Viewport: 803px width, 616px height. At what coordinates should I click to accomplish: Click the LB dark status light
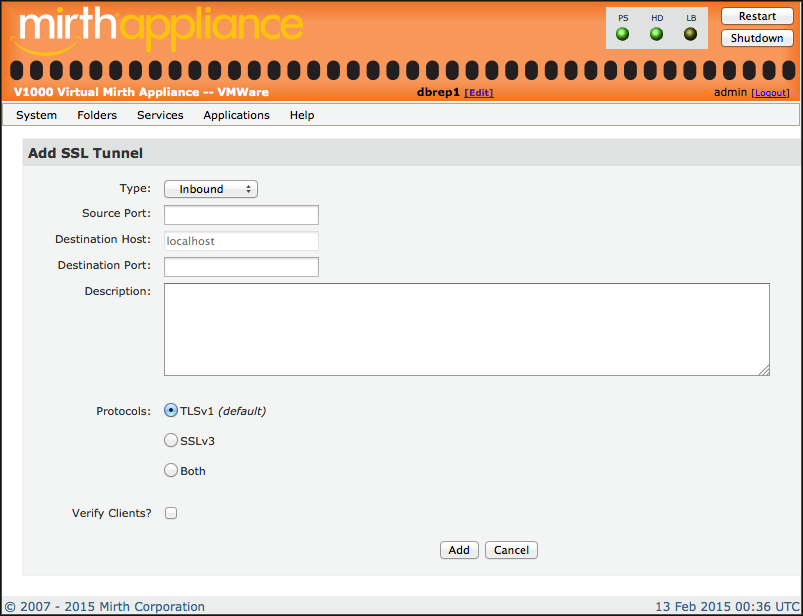[x=690, y=34]
